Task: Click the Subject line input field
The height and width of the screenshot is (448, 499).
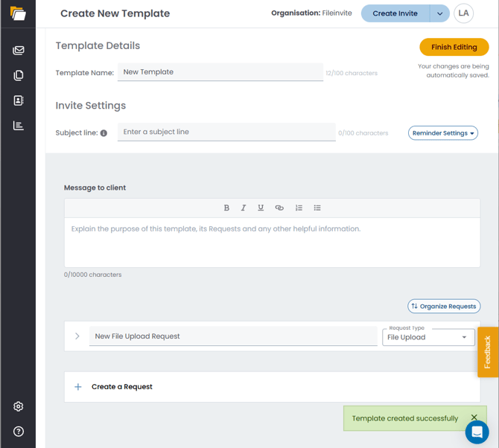Action: click(x=226, y=132)
